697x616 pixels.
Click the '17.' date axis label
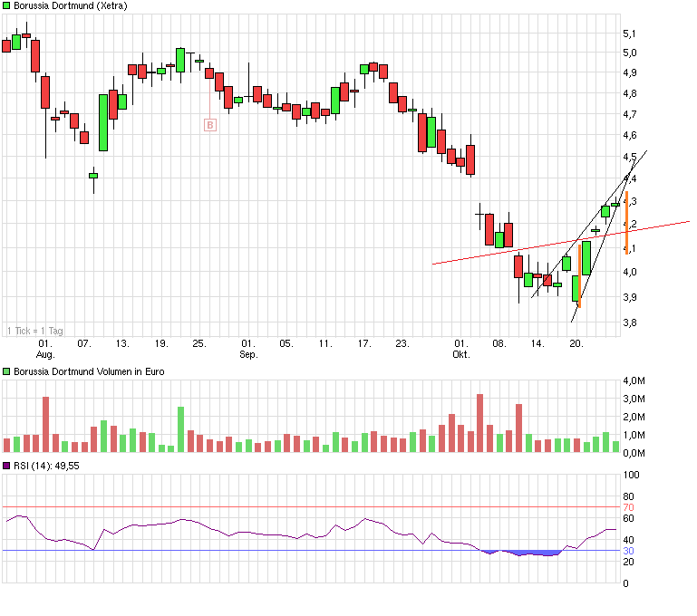[x=363, y=343]
